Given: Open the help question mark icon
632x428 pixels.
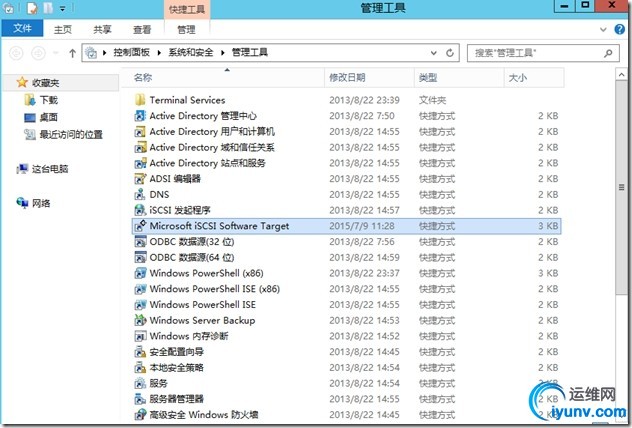Looking at the screenshot, I should point(620,29).
